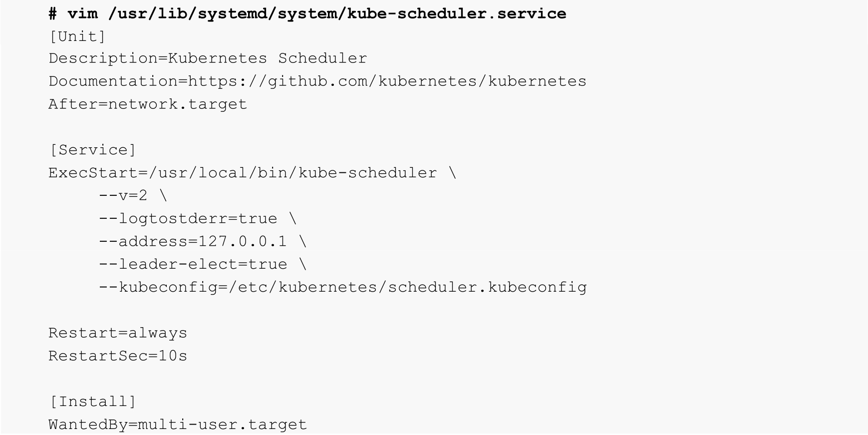Select the [Service] section header
This screenshot has height=435, width=868.
(92, 150)
